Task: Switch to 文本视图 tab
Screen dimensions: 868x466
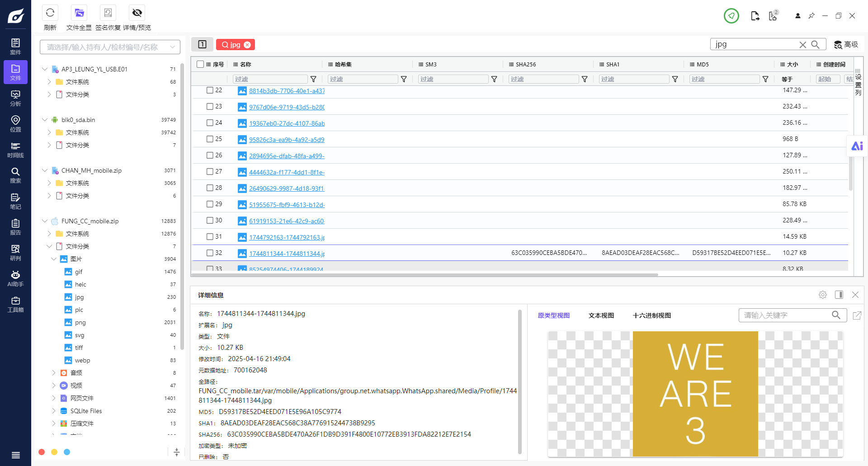Action: 601,315
